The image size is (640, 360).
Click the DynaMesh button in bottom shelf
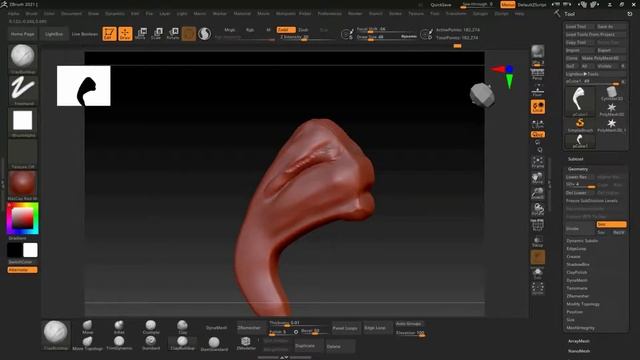[216, 328]
